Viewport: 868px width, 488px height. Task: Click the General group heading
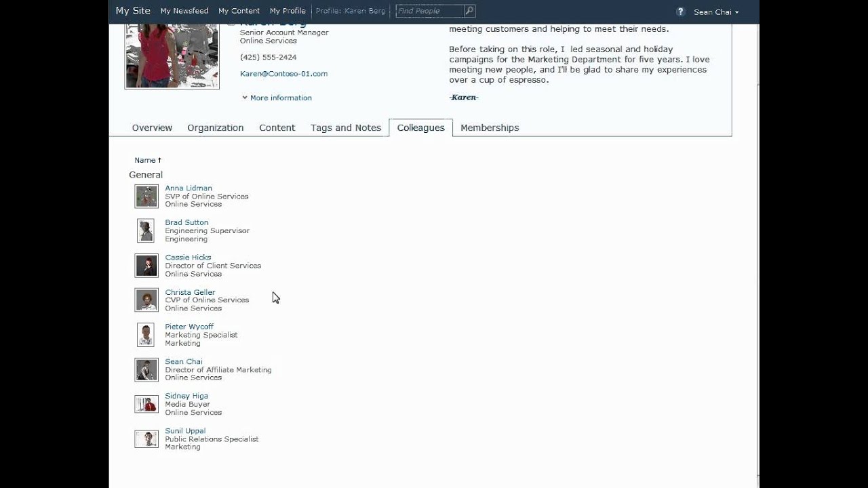coord(146,175)
